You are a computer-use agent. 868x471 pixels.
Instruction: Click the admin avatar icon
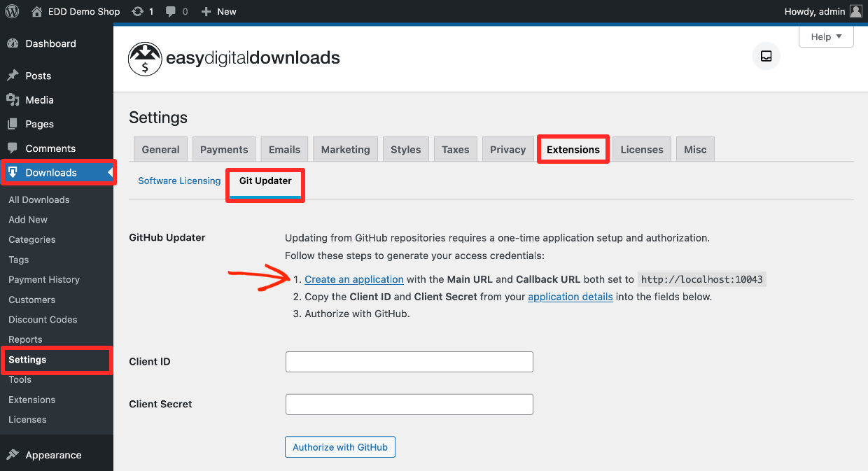point(855,11)
